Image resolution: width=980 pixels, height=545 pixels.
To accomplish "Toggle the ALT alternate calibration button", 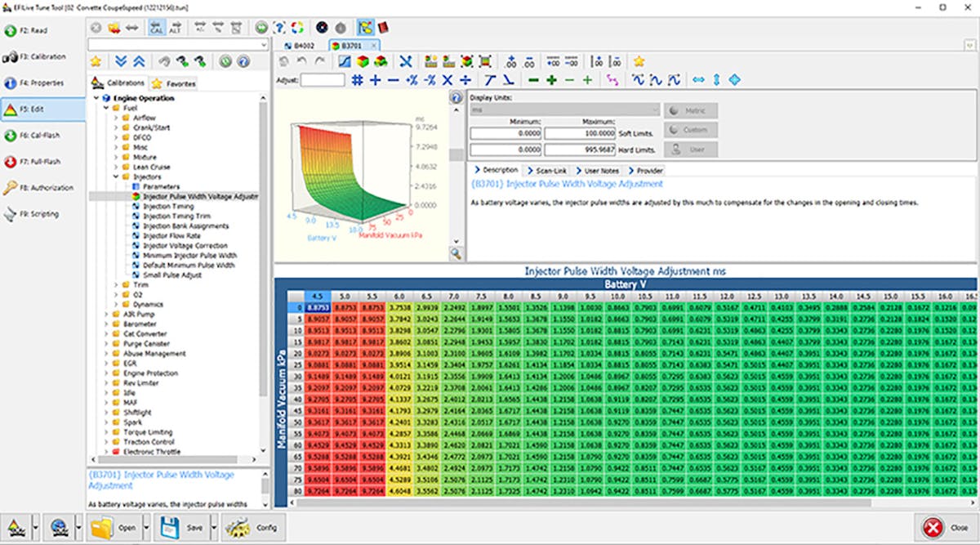I will (175, 28).
